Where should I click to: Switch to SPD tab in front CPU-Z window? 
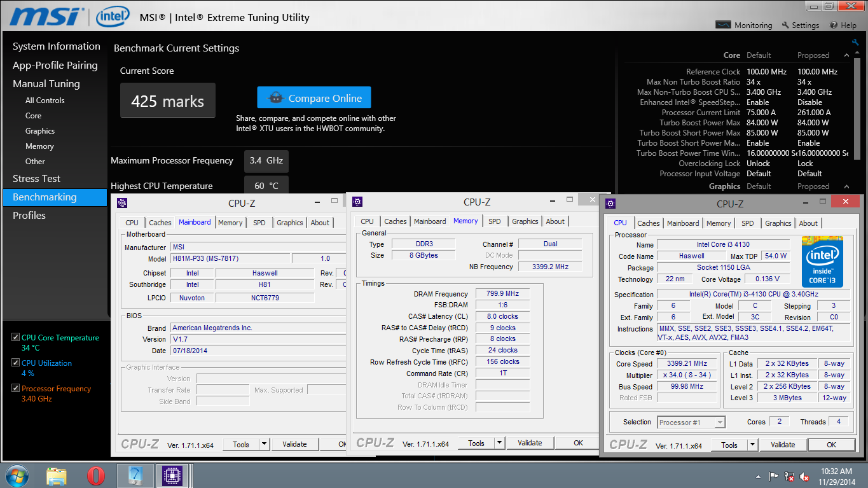click(x=748, y=223)
